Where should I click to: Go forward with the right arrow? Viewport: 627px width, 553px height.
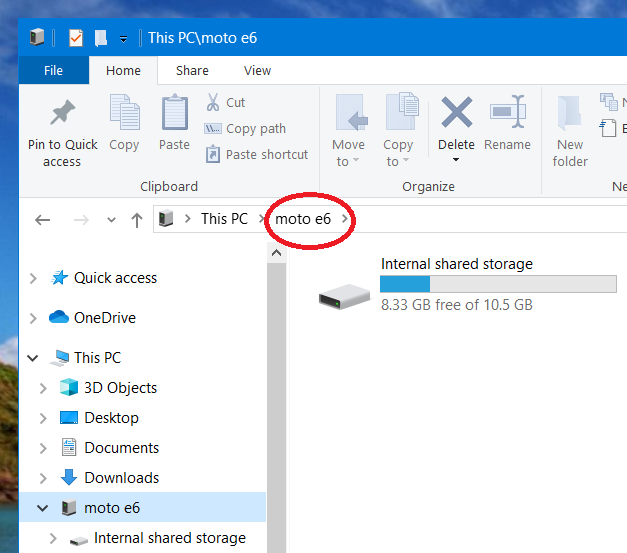pos(81,220)
